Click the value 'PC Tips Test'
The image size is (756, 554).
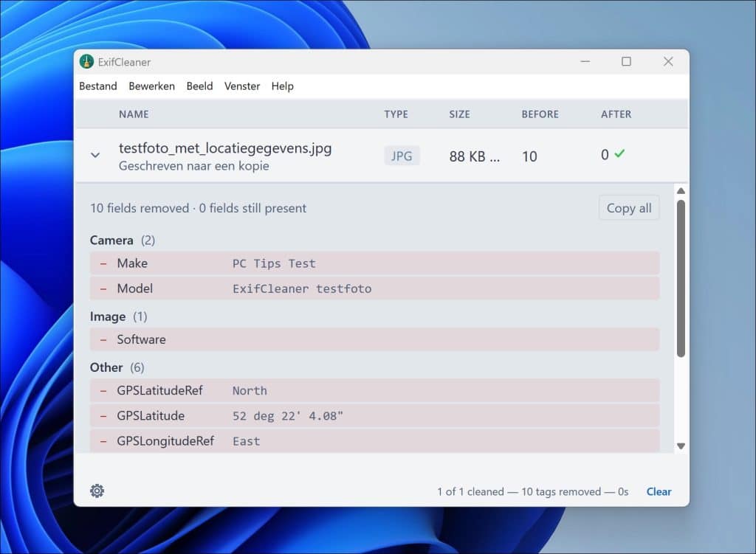[274, 264]
